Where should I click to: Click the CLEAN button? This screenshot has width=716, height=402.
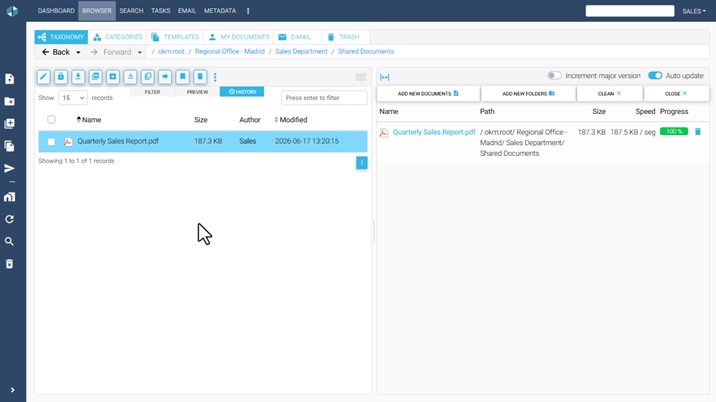pyautogui.click(x=610, y=94)
